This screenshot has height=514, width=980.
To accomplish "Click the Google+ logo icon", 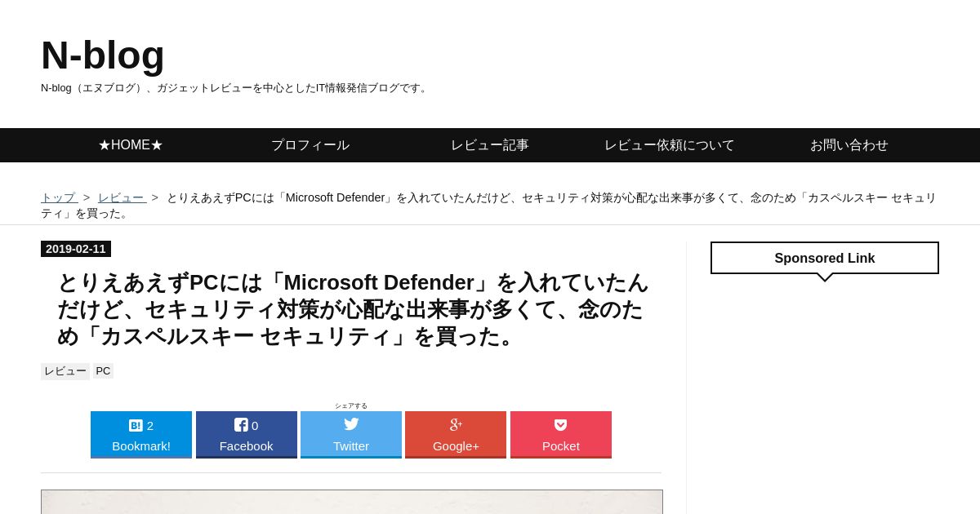I will pyautogui.click(x=456, y=424).
